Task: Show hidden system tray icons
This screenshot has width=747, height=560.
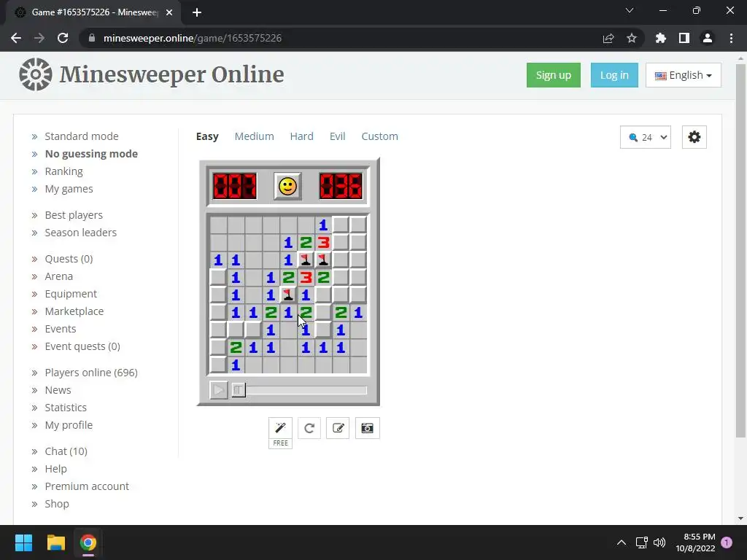Action: coord(622,542)
